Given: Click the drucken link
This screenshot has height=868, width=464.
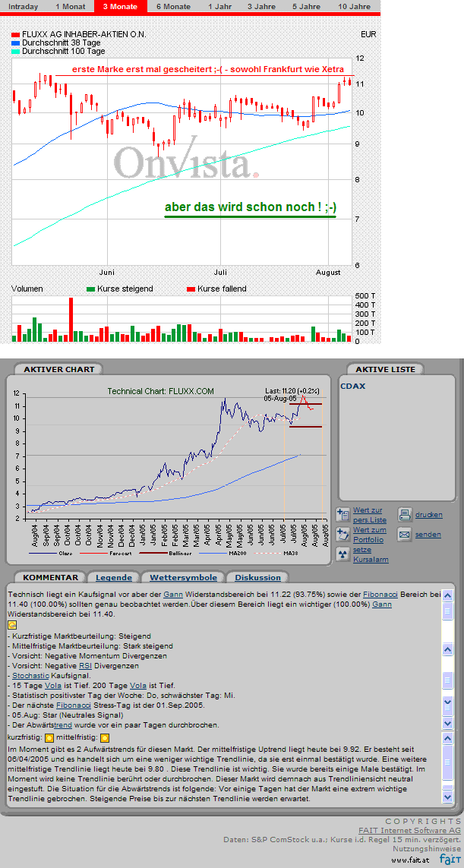Looking at the screenshot, I should coord(429,515).
